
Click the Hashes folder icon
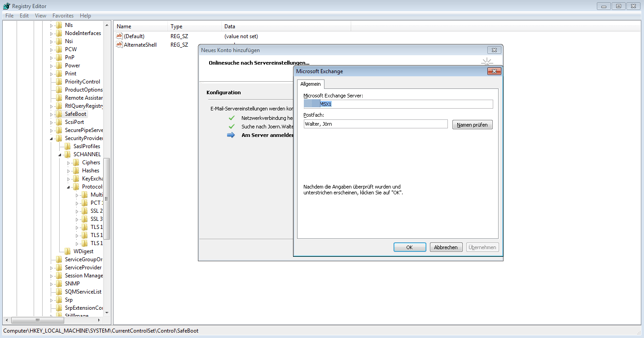[x=76, y=171]
